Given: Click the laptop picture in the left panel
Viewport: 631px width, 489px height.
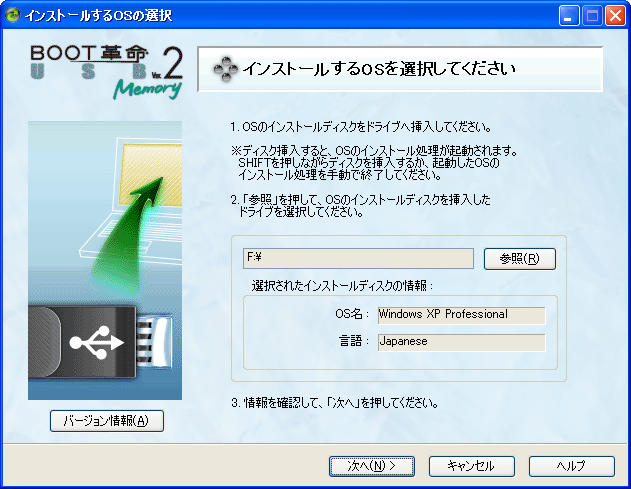Looking at the screenshot, I should (140, 190).
